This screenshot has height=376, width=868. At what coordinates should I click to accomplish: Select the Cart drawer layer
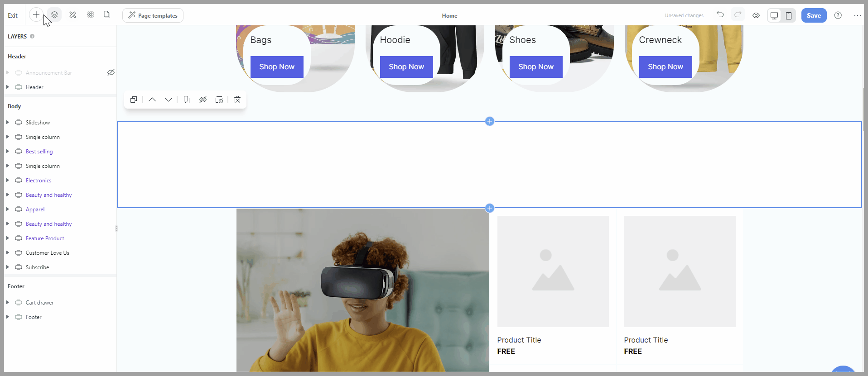60,303
